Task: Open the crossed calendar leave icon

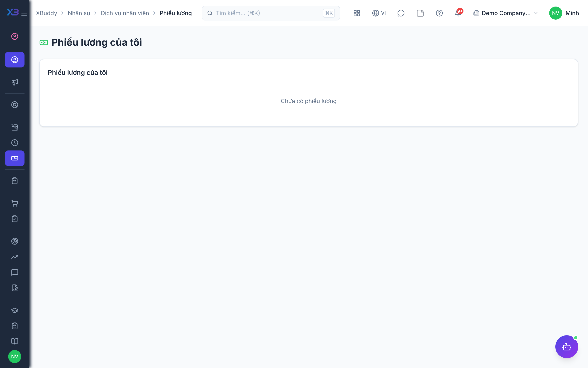Action: point(14,127)
